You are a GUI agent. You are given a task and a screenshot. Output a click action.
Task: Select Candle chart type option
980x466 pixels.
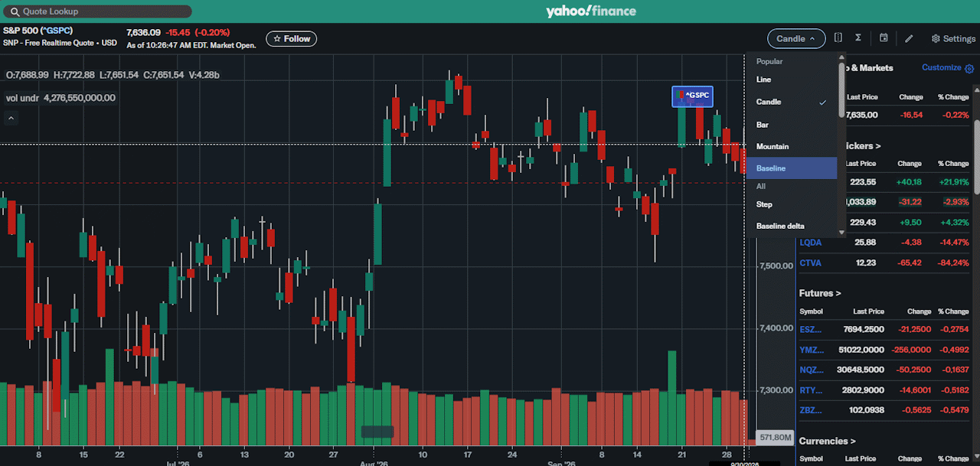coord(792,102)
